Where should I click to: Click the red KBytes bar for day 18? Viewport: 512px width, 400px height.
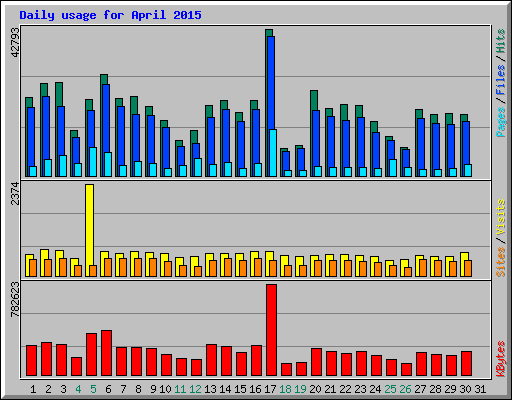click(x=286, y=369)
